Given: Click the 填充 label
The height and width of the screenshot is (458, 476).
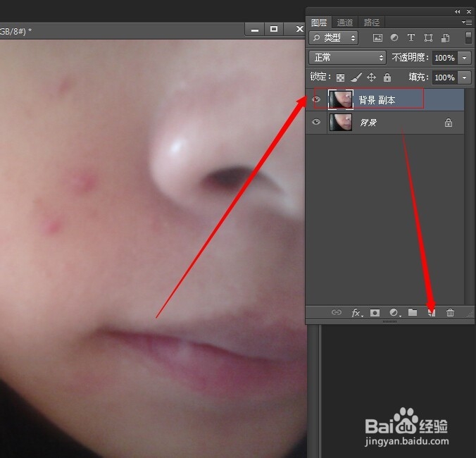Looking at the screenshot, I should [418, 77].
